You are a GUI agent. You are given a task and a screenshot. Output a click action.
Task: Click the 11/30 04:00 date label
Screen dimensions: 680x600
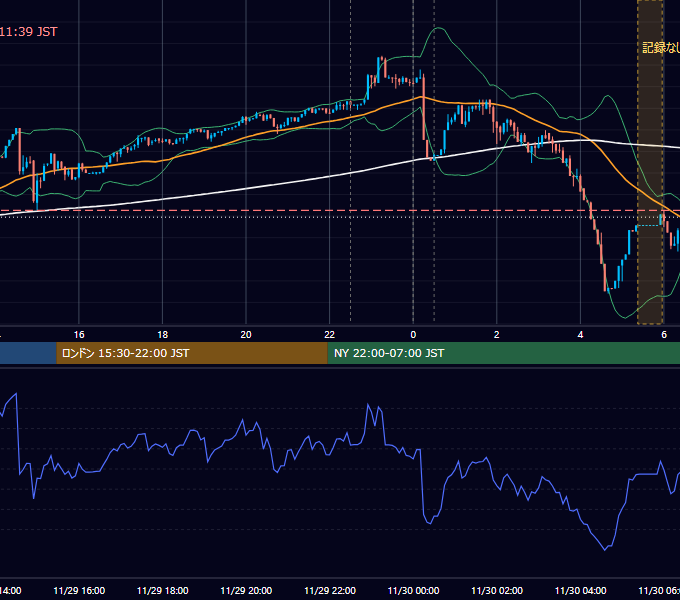click(x=581, y=591)
